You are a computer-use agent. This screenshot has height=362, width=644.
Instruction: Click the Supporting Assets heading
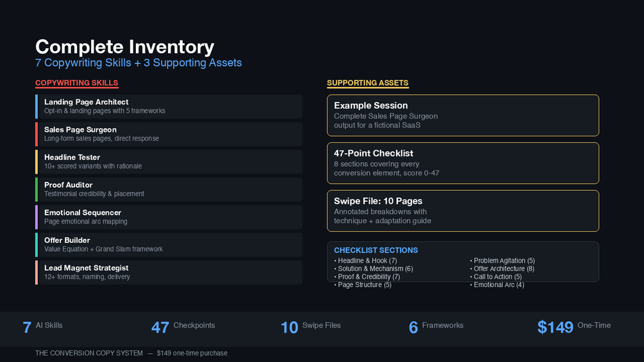[x=367, y=83]
